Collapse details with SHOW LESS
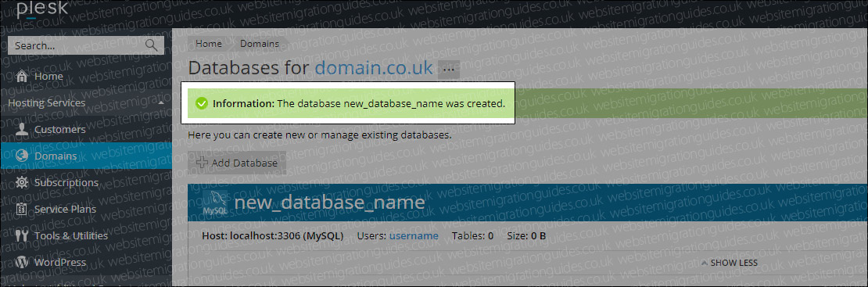Screen dimensions: 868x287 pyautogui.click(x=729, y=263)
